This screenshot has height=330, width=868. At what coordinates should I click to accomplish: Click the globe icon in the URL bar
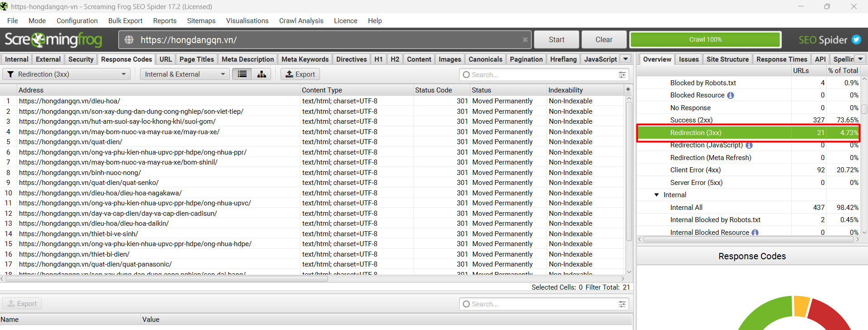point(129,40)
